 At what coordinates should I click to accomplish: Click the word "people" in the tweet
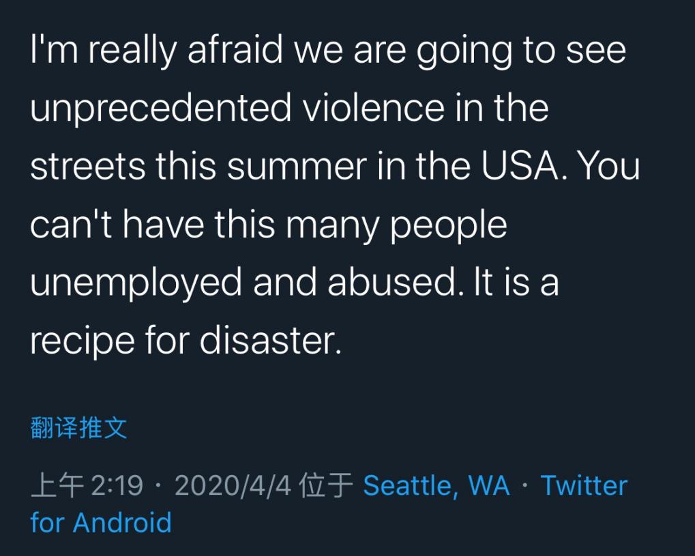pyautogui.click(x=449, y=226)
